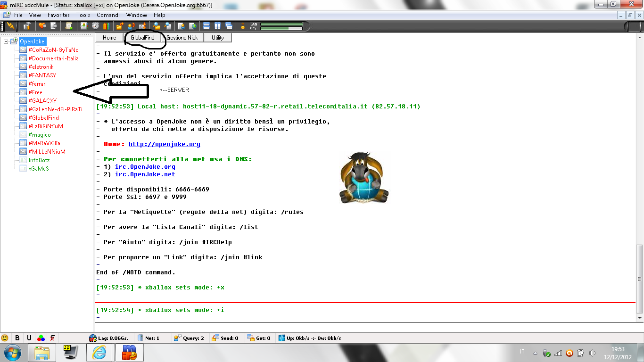This screenshot has width=644, height=362.
Task: Open the #FANTASY channel
Action: (42, 75)
